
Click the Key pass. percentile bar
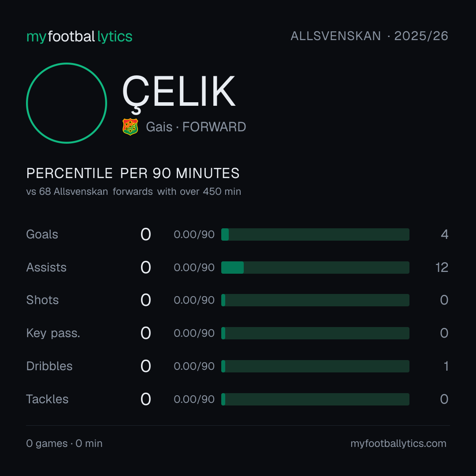(x=315, y=333)
